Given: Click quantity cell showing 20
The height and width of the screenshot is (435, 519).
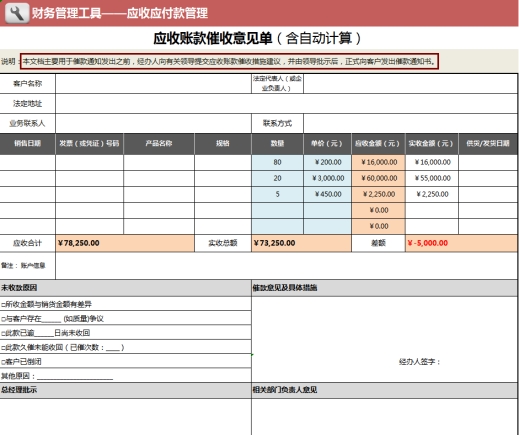Looking at the screenshot, I should click(x=277, y=178).
